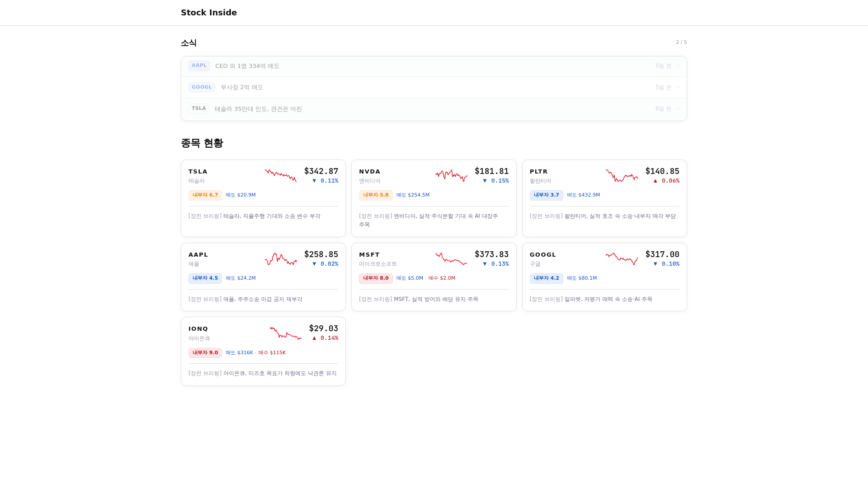Click the 0.06% up change on PLTR
The image size is (868, 488).
tap(666, 181)
